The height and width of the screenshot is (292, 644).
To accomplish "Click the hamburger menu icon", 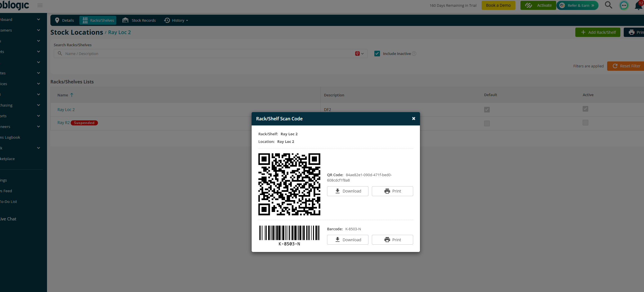I will coord(40,5).
